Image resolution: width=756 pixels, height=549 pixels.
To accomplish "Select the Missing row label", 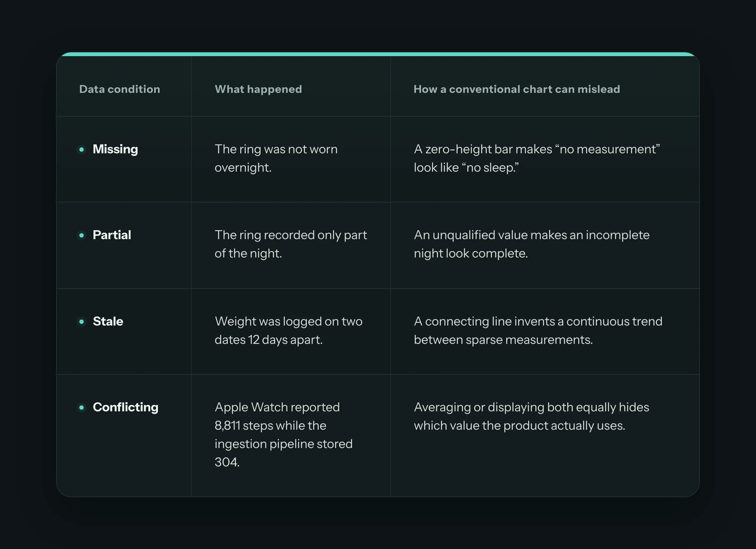I will [x=115, y=149].
